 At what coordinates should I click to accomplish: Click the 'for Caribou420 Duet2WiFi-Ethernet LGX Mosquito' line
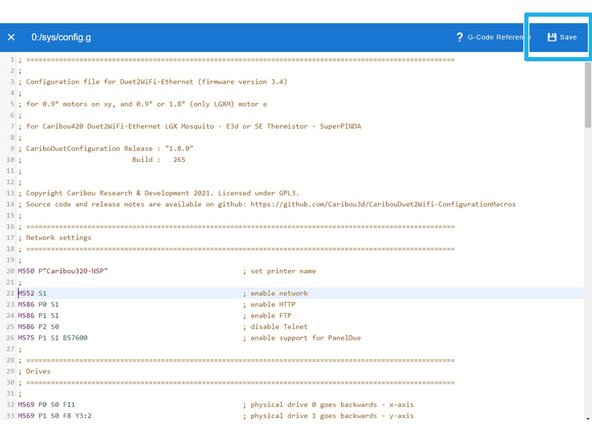click(x=193, y=126)
